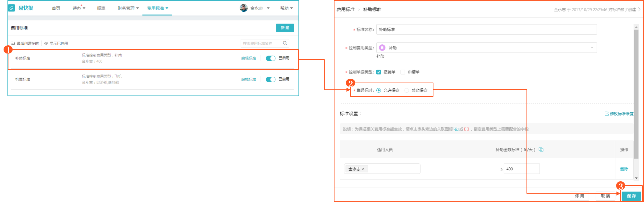Click the breadcrumb chevron after creation log

pyautogui.click(x=639, y=9)
